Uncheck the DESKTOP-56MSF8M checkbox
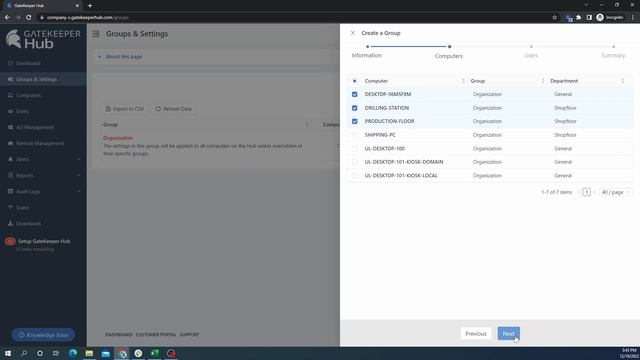 tap(354, 94)
